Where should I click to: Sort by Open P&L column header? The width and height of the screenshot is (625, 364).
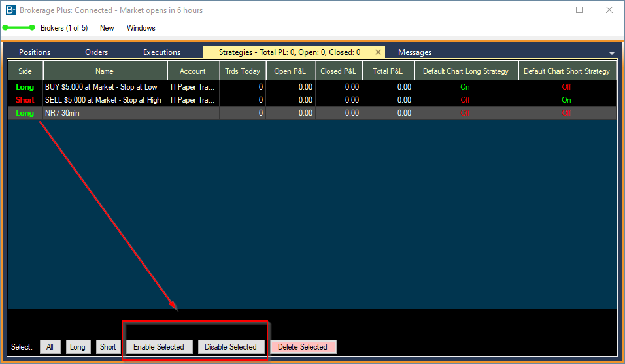pos(290,71)
